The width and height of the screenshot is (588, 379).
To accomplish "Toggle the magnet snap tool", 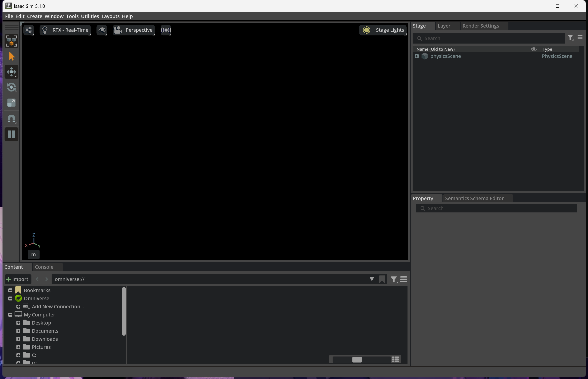I will click(11, 119).
